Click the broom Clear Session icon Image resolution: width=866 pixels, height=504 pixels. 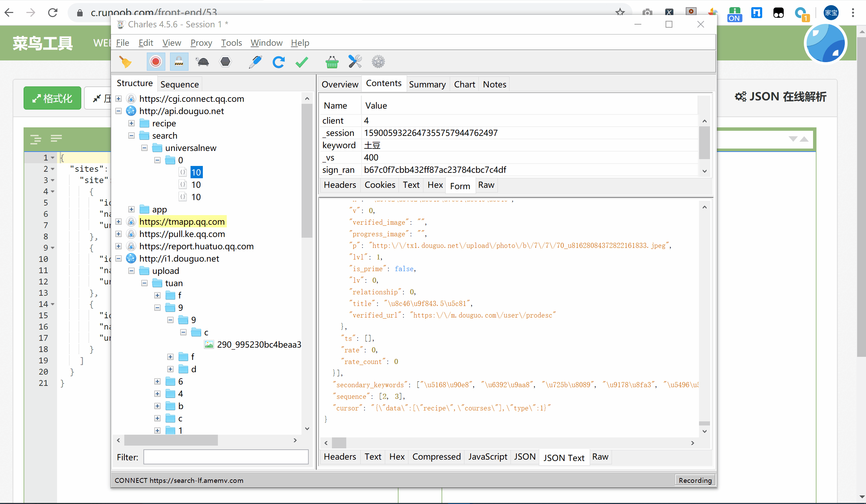coord(125,62)
